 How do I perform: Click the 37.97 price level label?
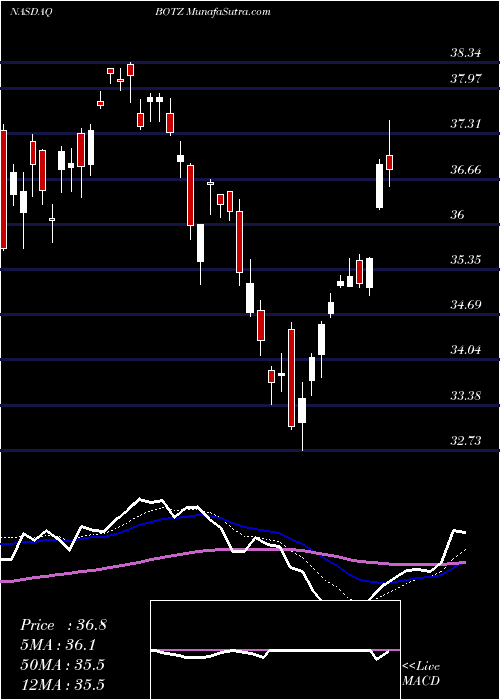(x=466, y=79)
